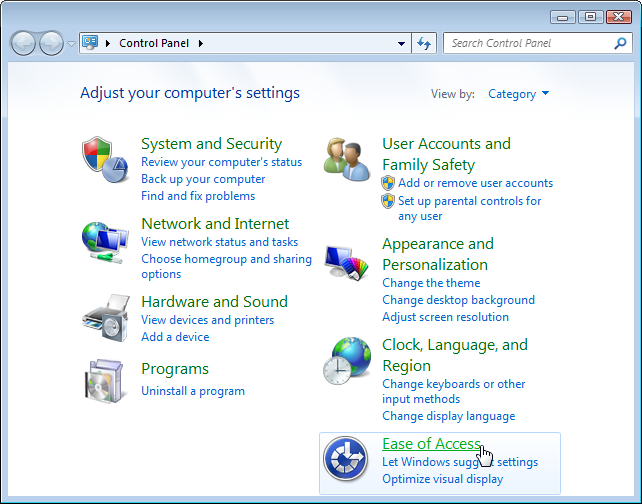Screen dimensions: 642x504
Task: Open Programs category heading
Action: click(175, 369)
